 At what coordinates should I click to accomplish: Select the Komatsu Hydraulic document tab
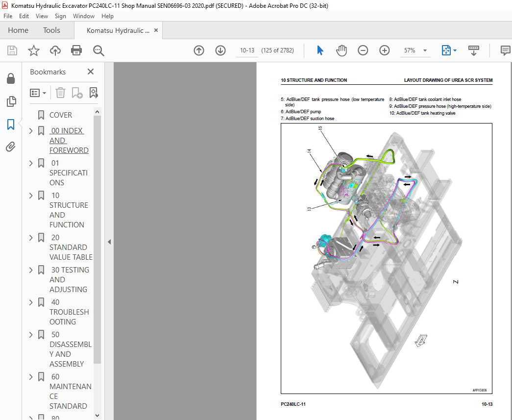coord(118,30)
